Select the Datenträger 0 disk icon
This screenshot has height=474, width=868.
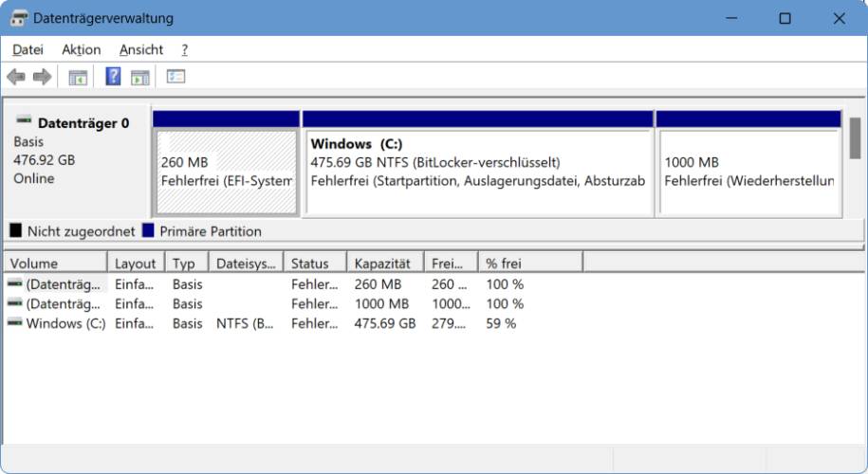point(24,122)
